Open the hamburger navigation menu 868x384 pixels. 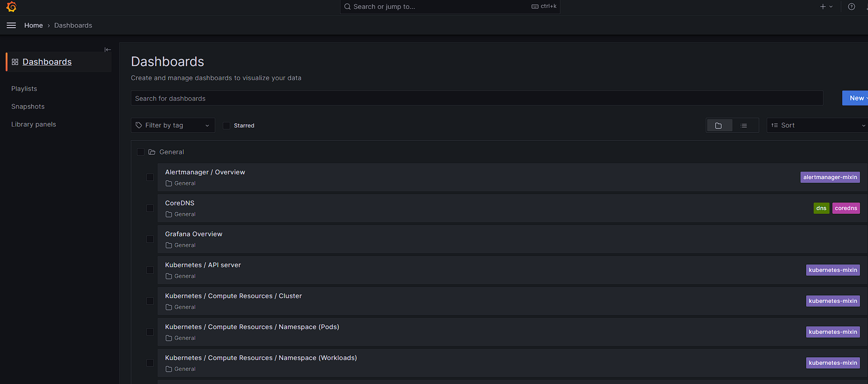coord(11,25)
